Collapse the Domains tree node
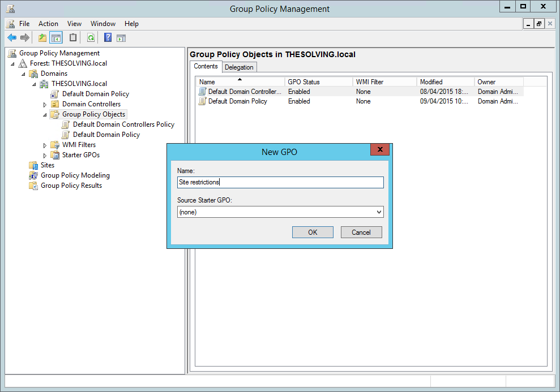 [x=23, y=74]
